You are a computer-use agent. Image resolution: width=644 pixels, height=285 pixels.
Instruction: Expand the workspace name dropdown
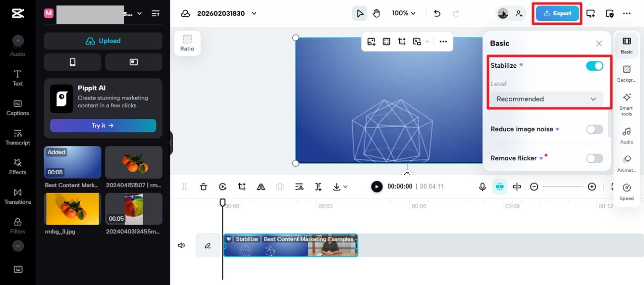[x=139, y=13]
